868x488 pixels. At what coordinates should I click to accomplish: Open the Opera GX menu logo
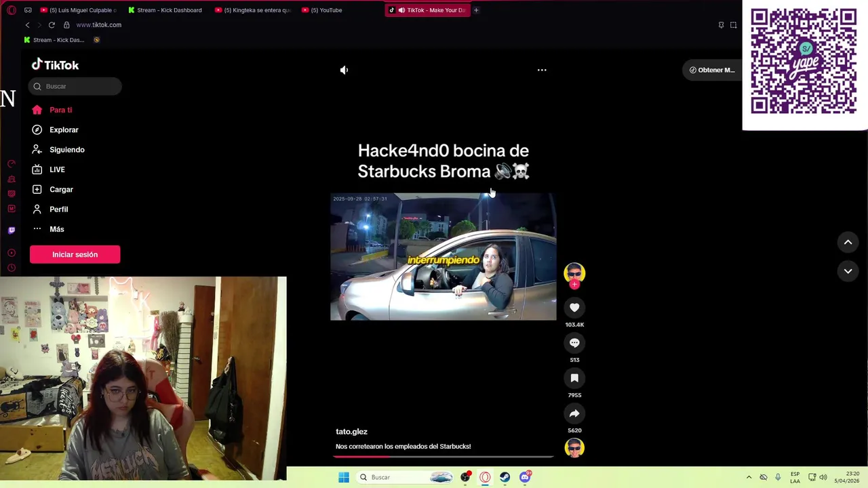coord(11,10)
